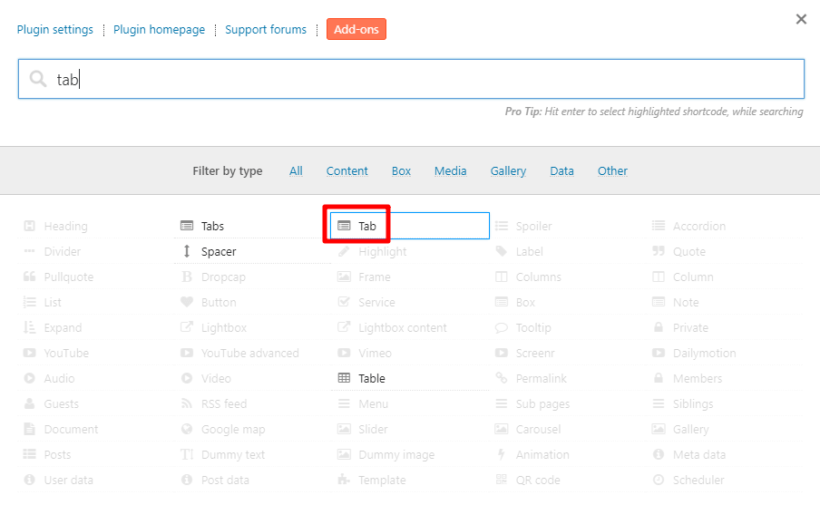820x505 pixels.
Task: Filter shortcodes by All types
Action: coord(296,171)
